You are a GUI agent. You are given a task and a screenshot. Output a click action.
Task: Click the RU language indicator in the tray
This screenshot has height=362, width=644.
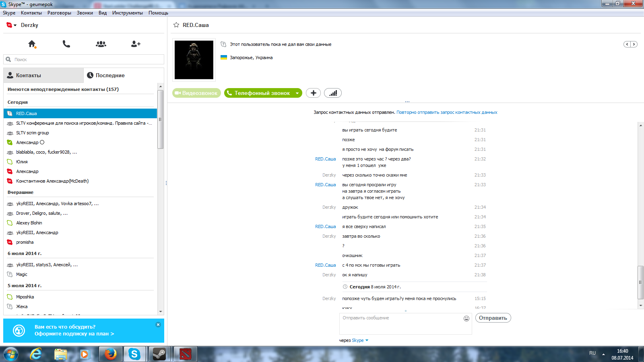592,353
